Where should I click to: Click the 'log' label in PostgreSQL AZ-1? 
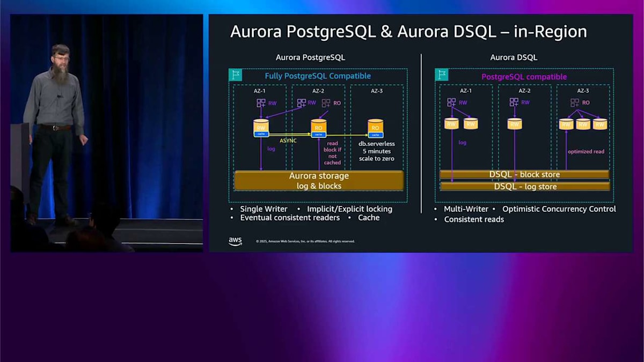(271, 149)
